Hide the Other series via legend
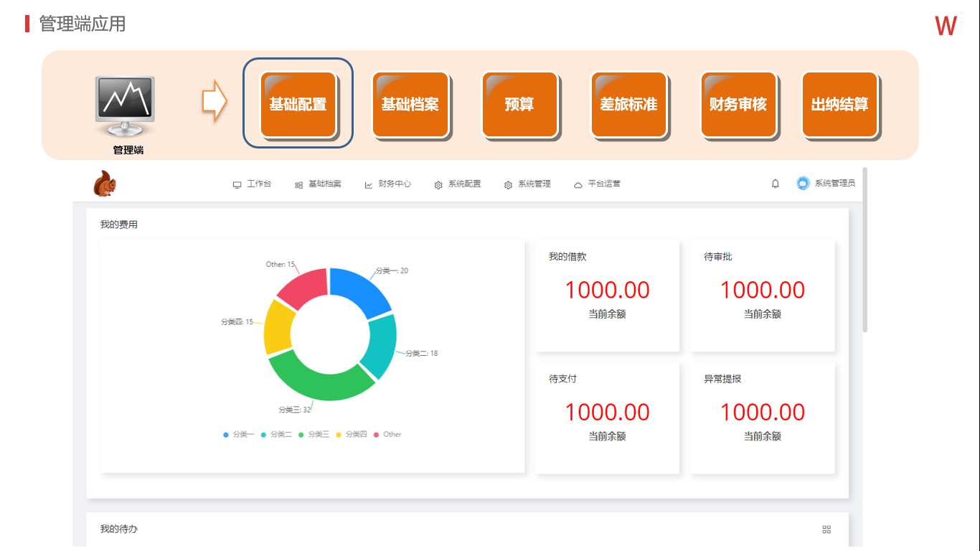The width and height of the screenshot is (980, 551). tap(388, 435)
